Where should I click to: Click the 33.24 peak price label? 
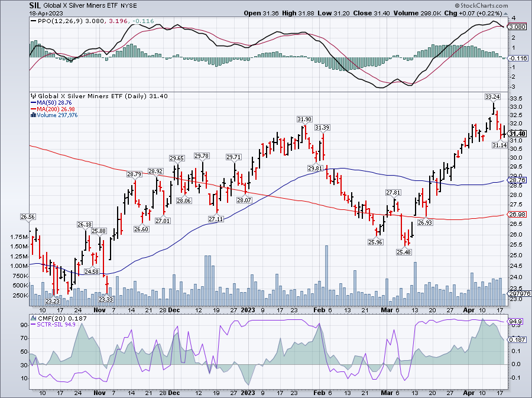tap(492, 97)
